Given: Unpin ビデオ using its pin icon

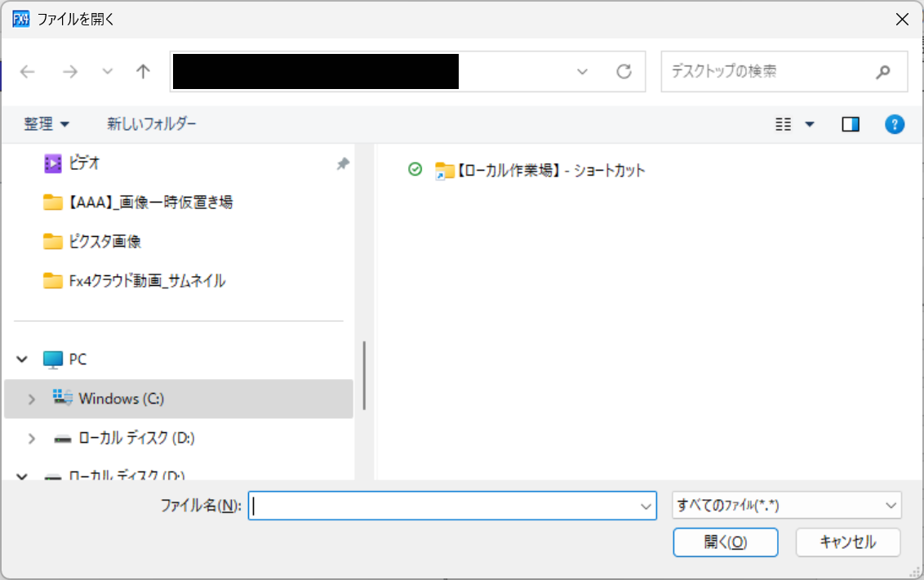Looking at the screenshot, I should click(342, 163).
